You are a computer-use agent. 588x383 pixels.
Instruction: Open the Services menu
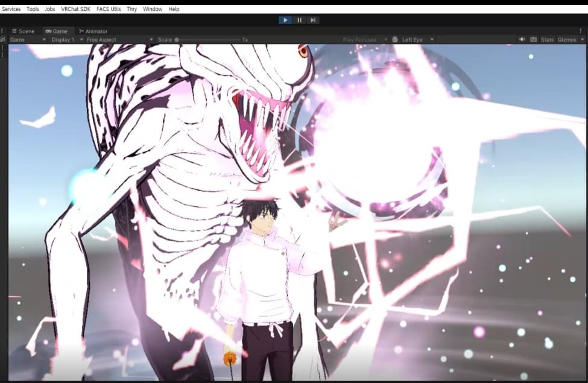click(x=11, y=9)
